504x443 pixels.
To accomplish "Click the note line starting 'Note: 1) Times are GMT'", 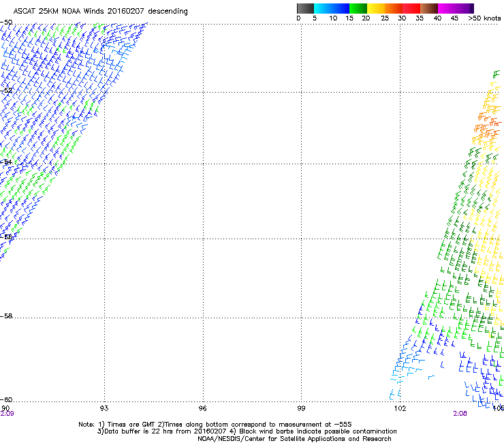I will click(215, 425).
